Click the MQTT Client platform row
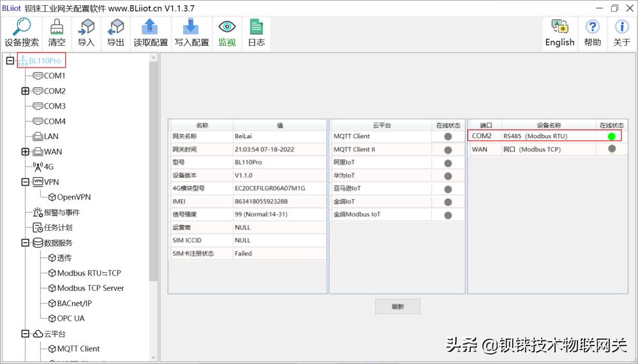The height and width of the screenshot is (364, 638). (397, 136)
